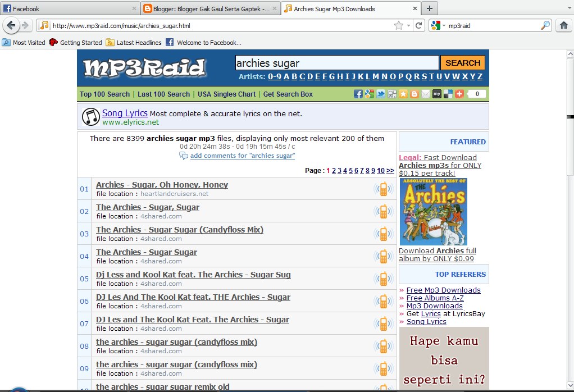Open tab list dropdown at tab bar end

click(x=570, y=8)
